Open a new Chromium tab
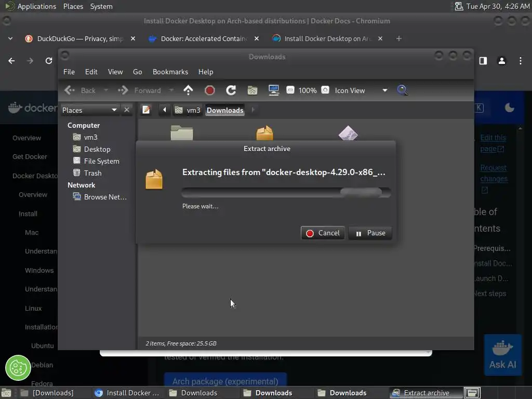532x399 pixels. [x=399, y=38]
